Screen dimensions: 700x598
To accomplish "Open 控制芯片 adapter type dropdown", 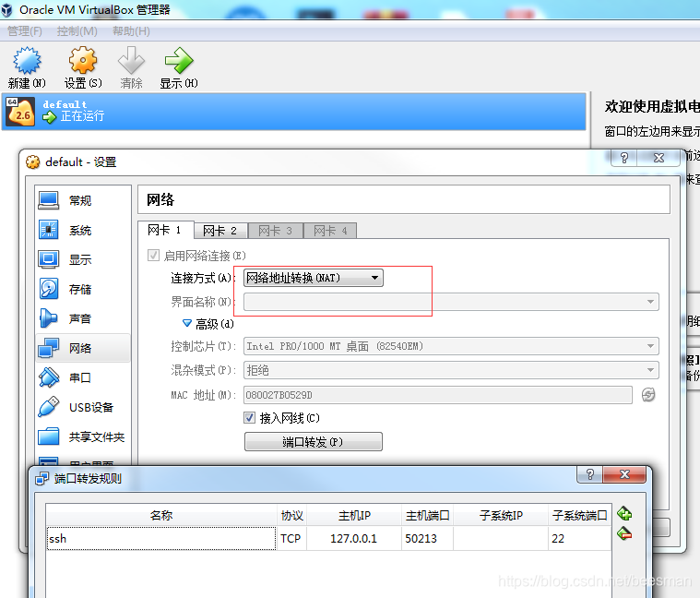I will point(451,346).
